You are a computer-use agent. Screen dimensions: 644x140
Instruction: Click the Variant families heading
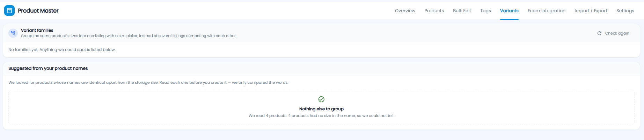click(37, 30)
